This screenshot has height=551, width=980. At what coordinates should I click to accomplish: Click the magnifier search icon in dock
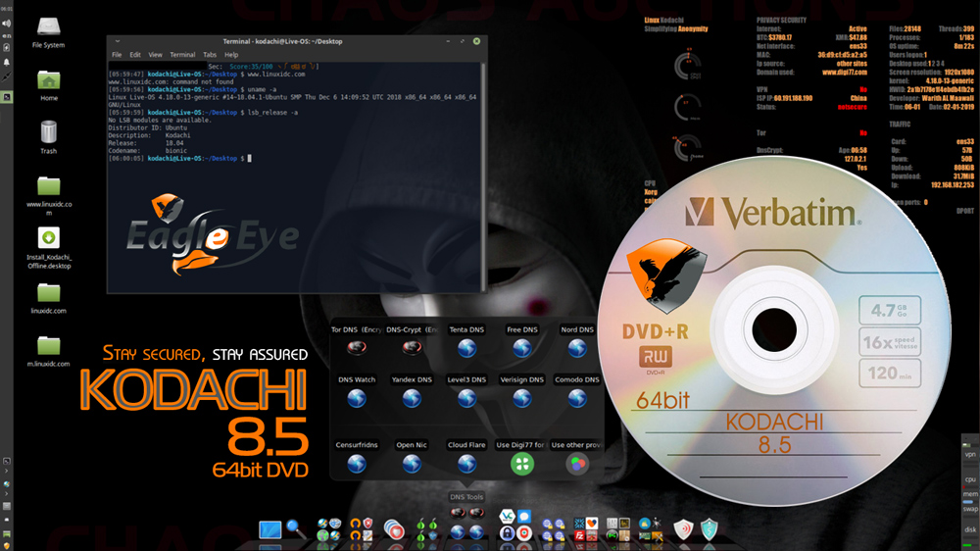pyautogui.click(x=296, y=529)
